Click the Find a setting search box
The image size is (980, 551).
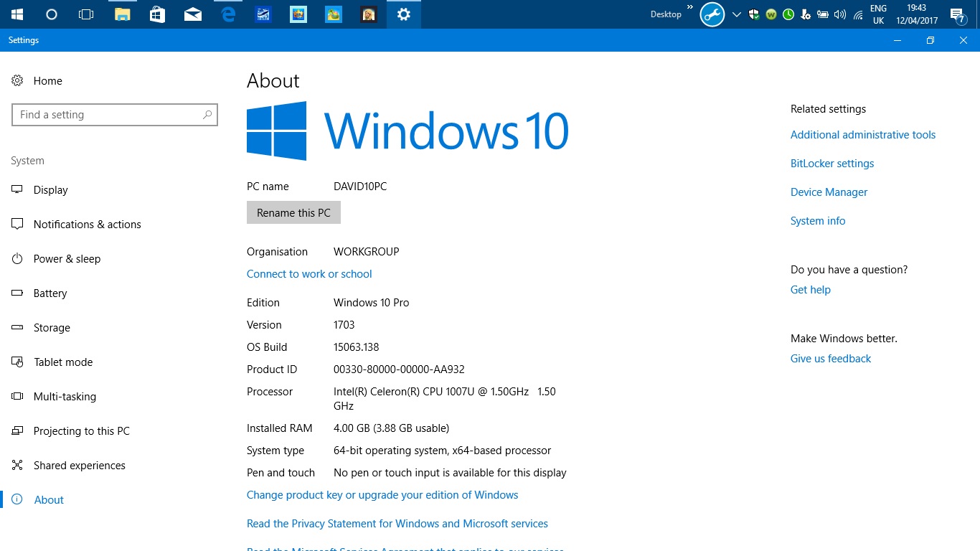[115, 115]
